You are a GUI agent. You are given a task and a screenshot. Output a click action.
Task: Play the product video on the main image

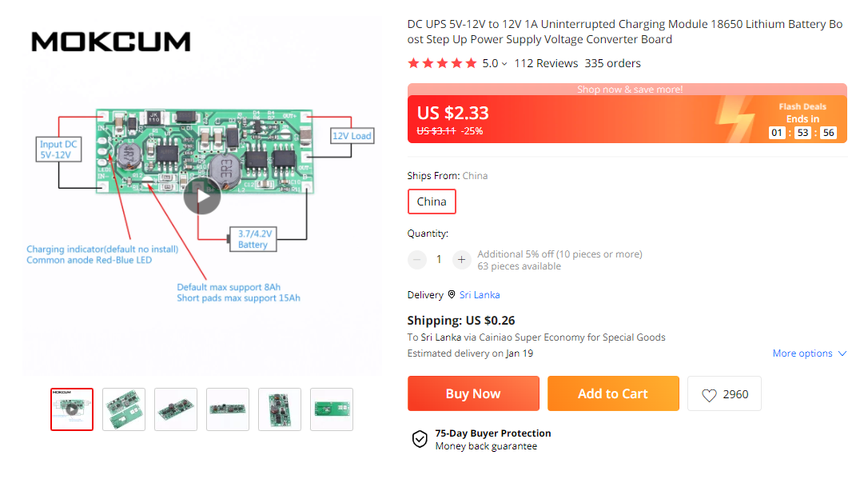[202, 194]
